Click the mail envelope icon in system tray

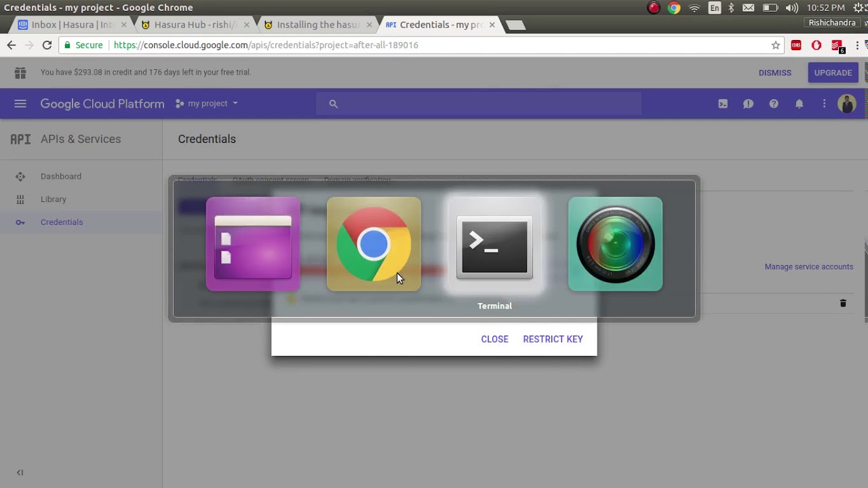click(748, 7)
